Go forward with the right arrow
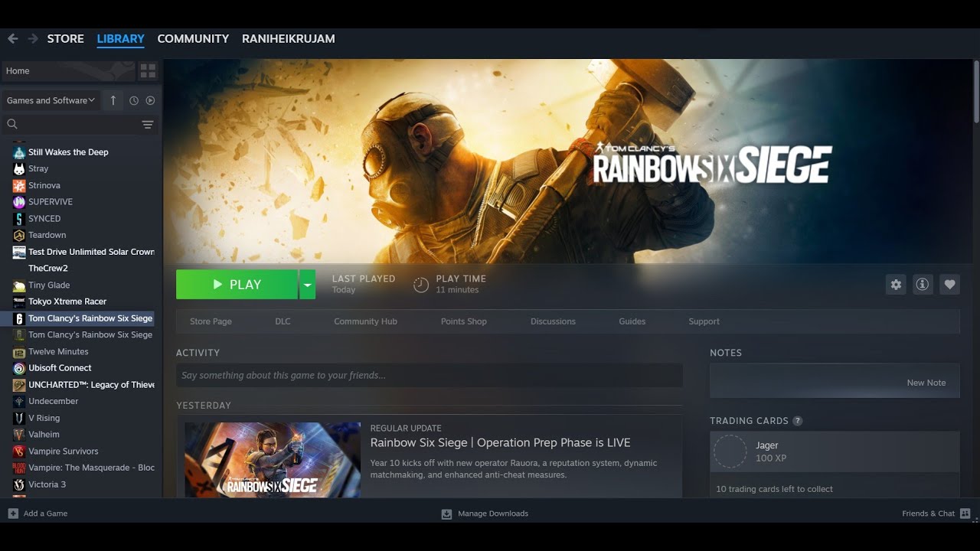Image resolution: width=980 pixels, height=551 pixels. click(33, 38)
